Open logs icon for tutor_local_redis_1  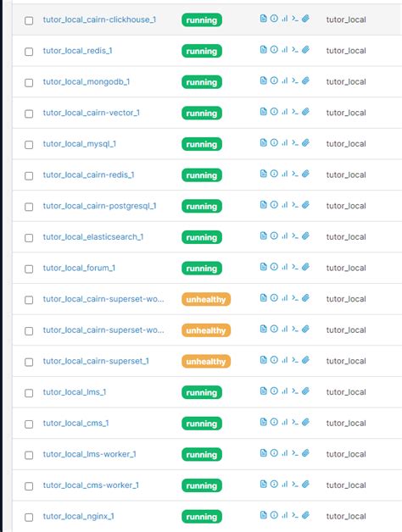(264, 50)
